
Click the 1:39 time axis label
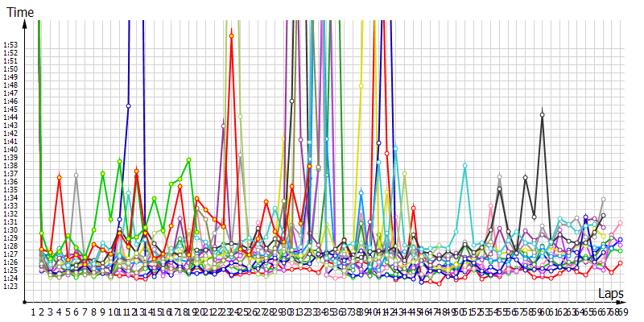point(10,158)
